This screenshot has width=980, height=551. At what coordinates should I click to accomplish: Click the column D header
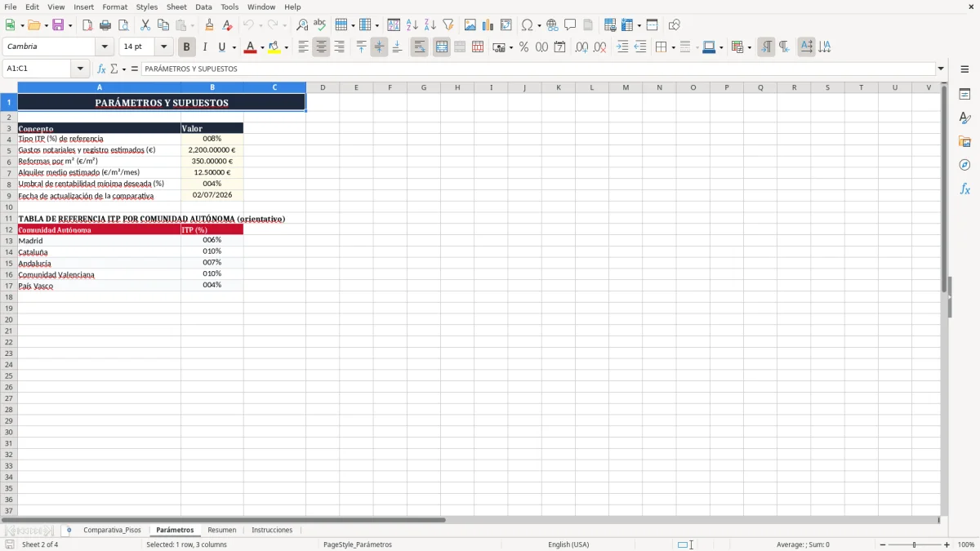click(323, 87)
